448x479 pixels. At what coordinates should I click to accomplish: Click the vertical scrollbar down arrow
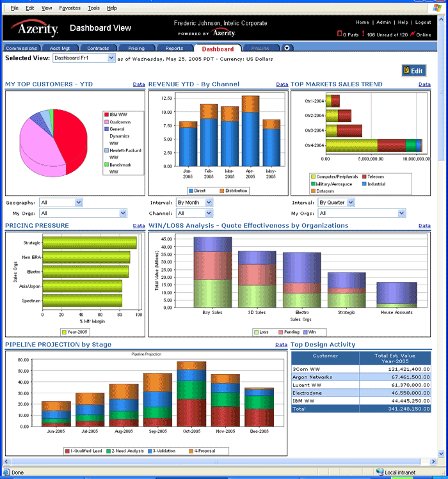pos(441,453)
